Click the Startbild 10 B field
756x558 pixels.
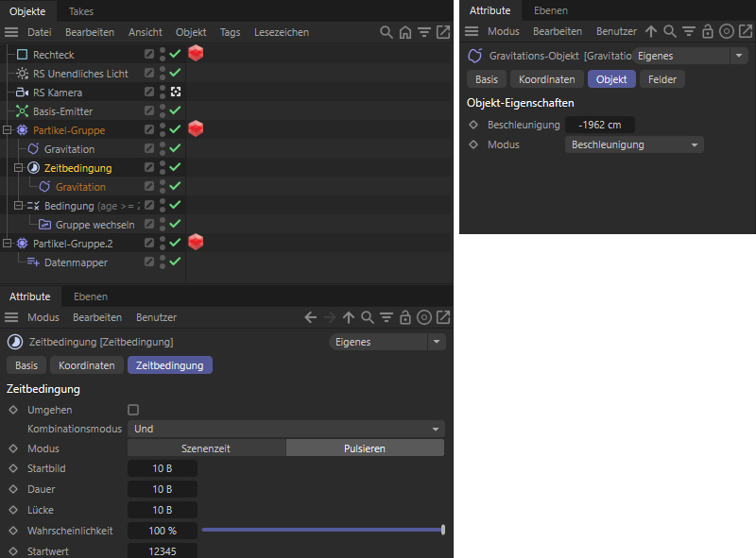[x=163, y=468]
